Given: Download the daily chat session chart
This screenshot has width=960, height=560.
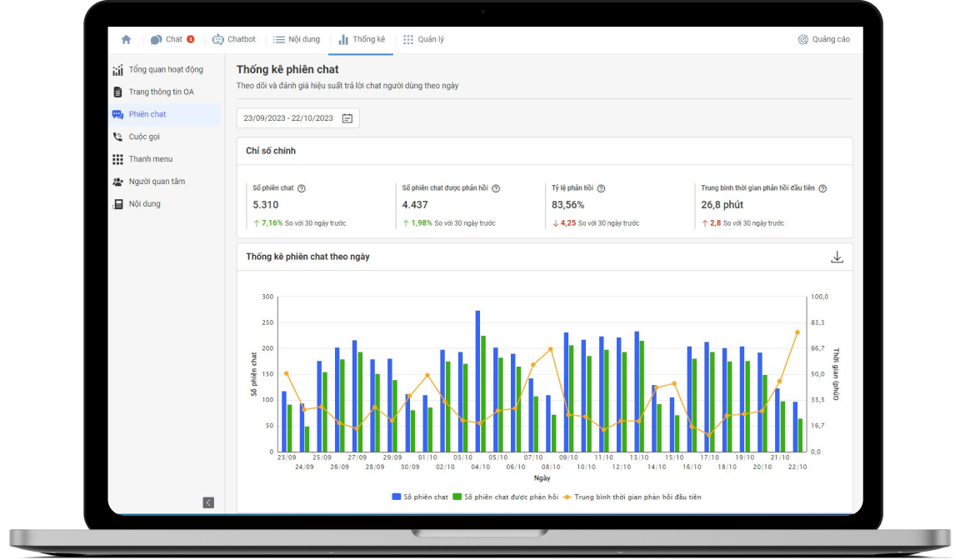Looking at the screenshot, I should pyautogui.click(x=837, y=257).
